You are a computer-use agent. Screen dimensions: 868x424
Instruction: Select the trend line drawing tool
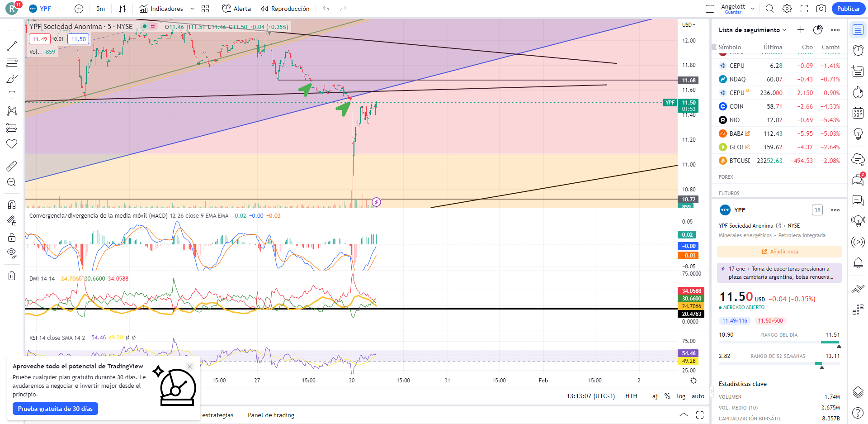(x=12, y=46)
